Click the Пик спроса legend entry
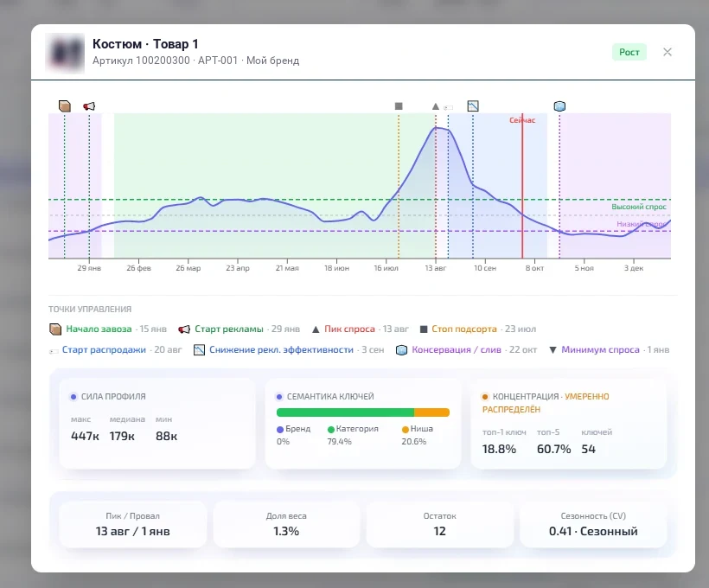 tap(360, 329)
